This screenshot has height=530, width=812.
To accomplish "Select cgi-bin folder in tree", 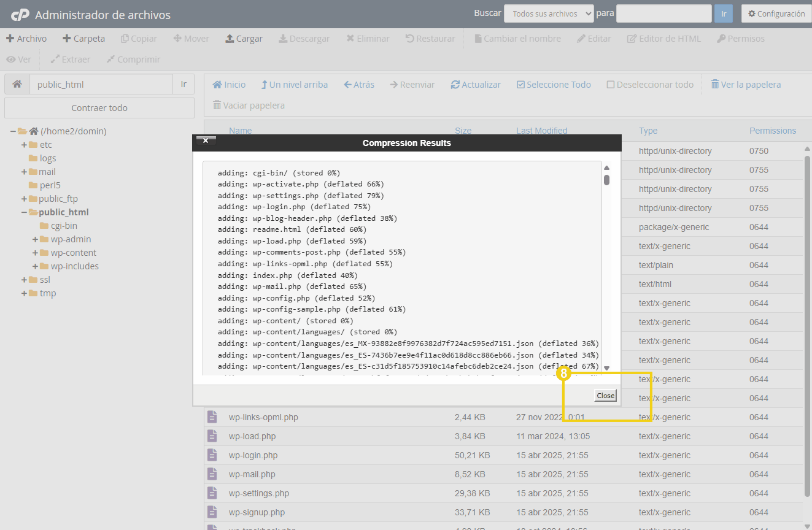I will 64,226.
